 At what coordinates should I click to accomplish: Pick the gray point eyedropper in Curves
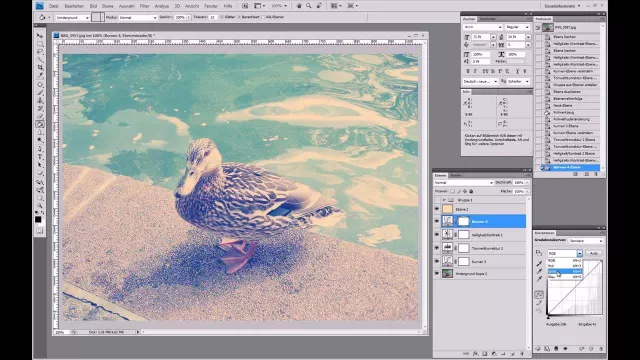539,271
